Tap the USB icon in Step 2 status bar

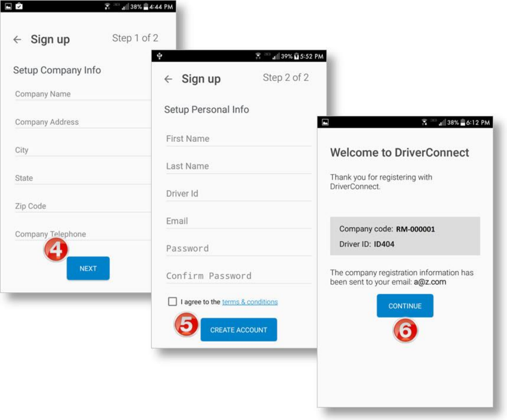(160, 56)
